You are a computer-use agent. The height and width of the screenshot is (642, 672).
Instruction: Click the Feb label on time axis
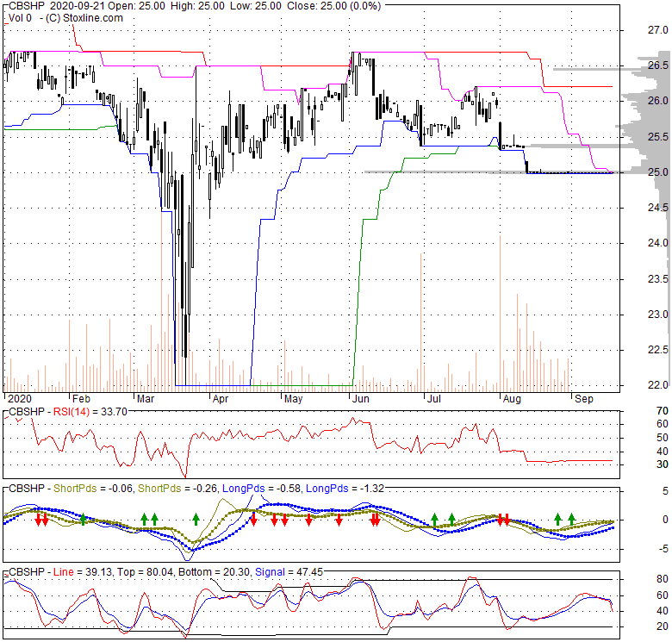pos(81,399)
